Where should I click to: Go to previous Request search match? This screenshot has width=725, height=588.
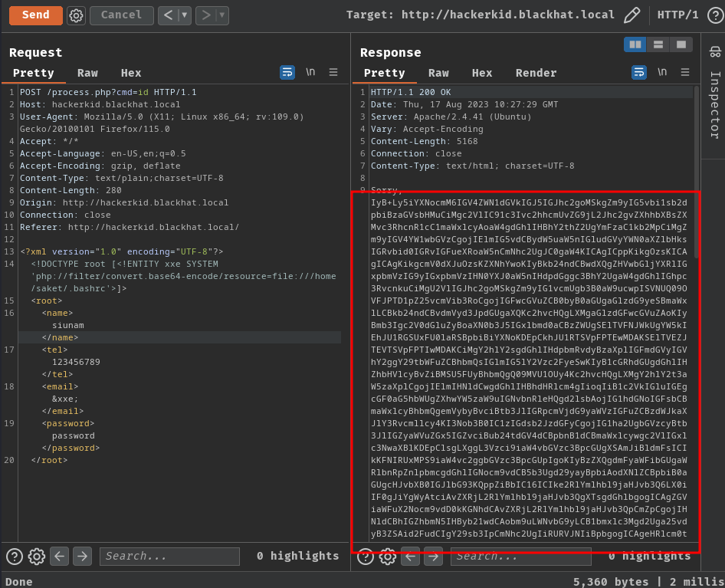(x=60, y=556)
